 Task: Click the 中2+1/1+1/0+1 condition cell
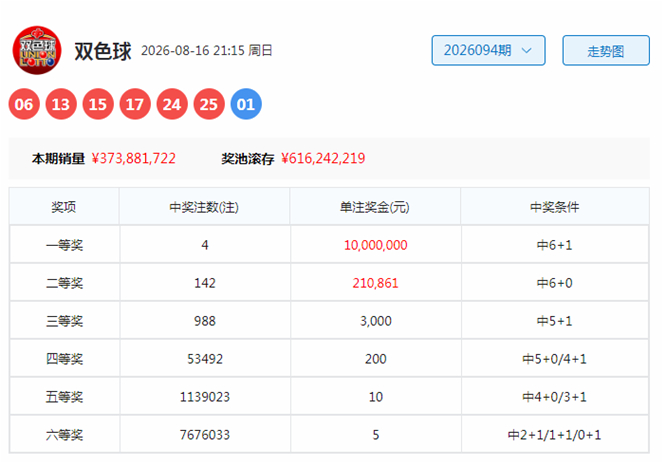click(555, 435)
